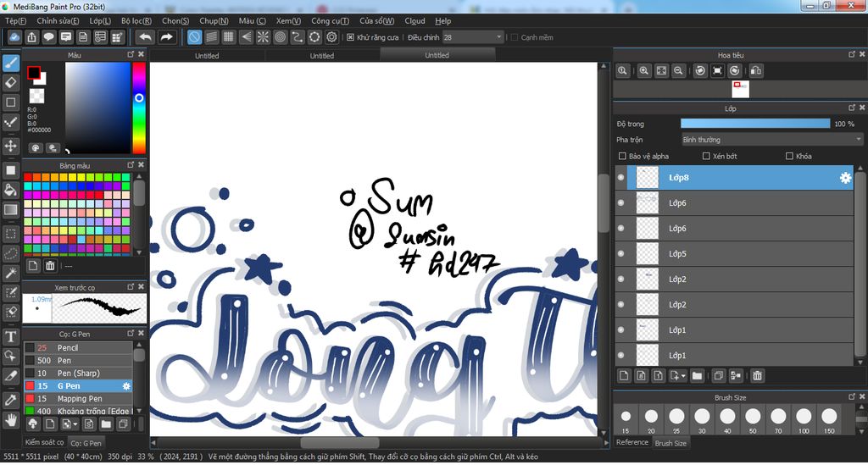The image size is (868, 465).
Task: Toggle visibility of top Lớp2 layer
Action: (x=621, y=280)
